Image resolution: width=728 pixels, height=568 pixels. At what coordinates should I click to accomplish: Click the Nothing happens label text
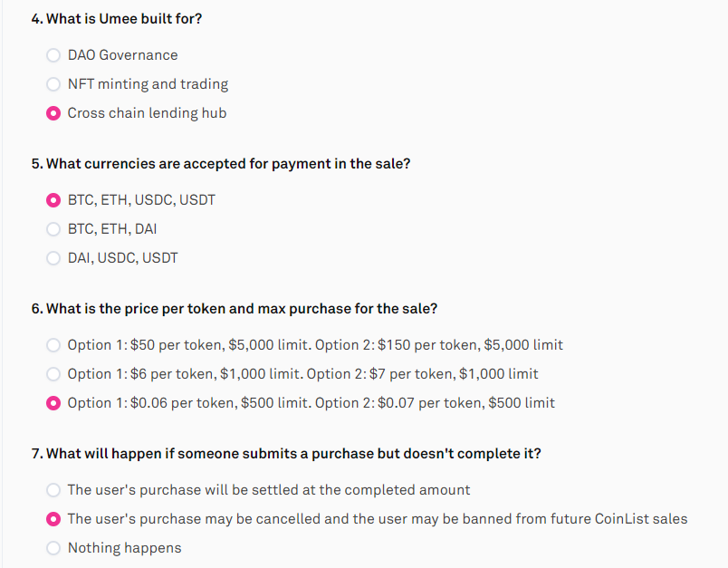(x=124, y=548)
